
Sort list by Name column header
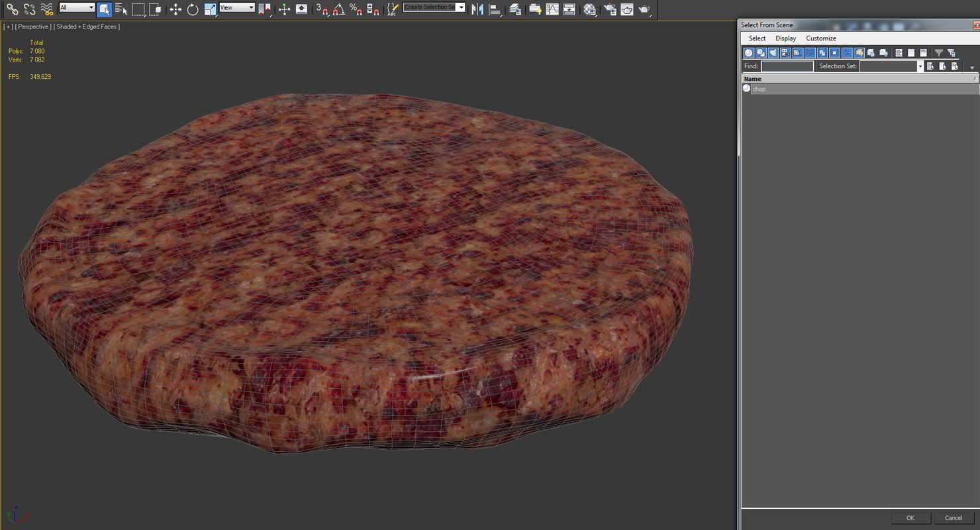859,79
